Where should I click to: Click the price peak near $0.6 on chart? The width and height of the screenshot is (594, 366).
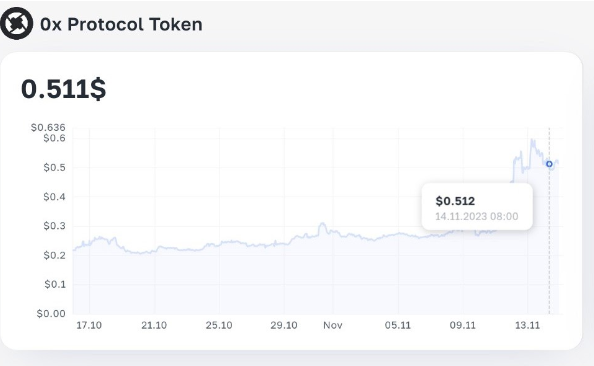(532, 140)
